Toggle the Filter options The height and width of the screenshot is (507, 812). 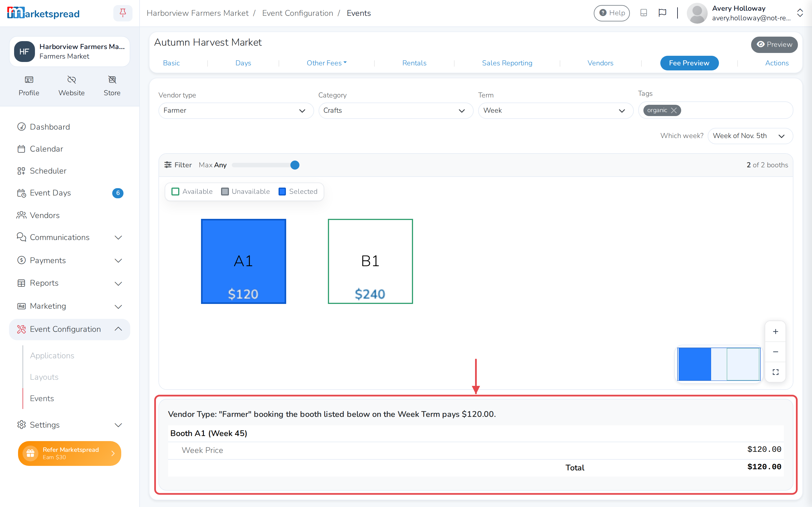pyautogui.click(x=178, y=165)
